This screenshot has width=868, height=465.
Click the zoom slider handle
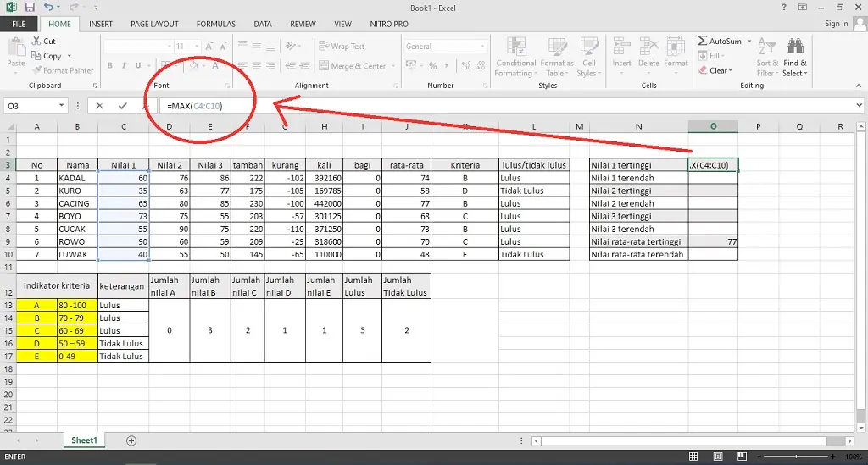(796, 457)
